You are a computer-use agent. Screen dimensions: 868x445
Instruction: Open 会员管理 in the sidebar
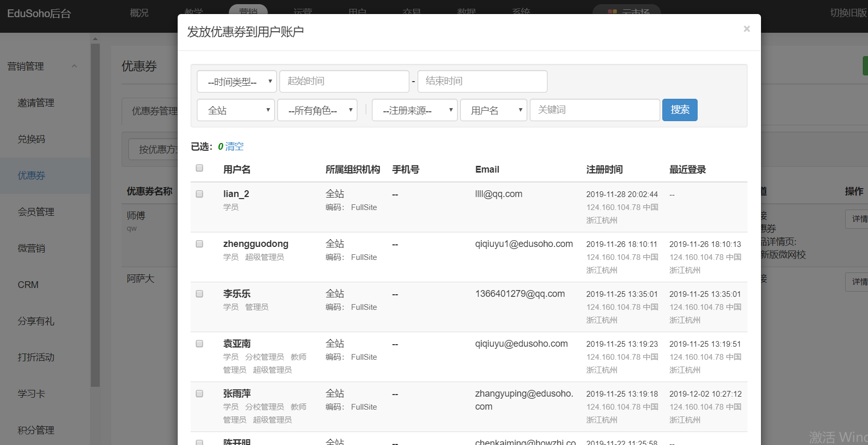pyautogui.click(x=36, y=212)
